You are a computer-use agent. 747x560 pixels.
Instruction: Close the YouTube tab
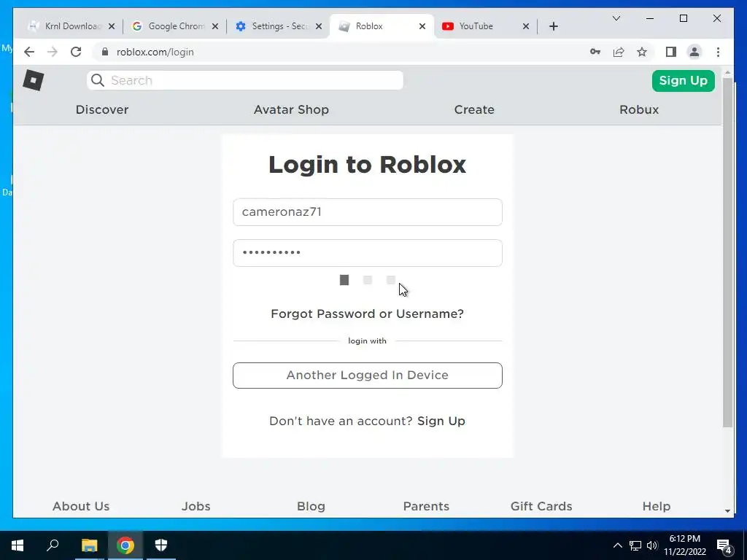(525, 26)
